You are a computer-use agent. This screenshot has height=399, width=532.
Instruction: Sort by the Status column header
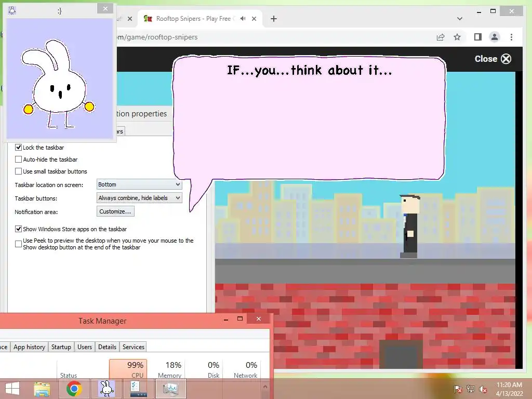pyautogui.click(x=69, y=375)
